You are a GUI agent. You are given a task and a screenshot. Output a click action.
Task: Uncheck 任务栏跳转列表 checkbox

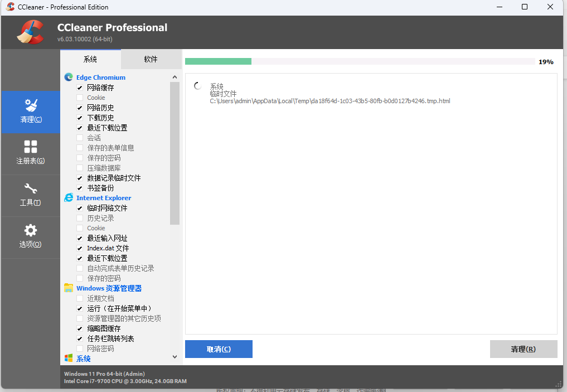coord(80,338)
